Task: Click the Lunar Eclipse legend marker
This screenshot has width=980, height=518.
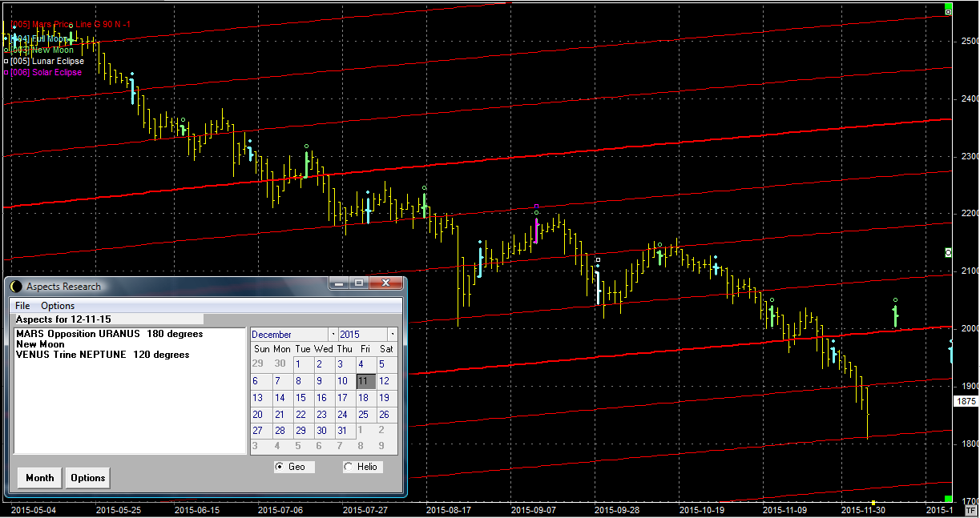Action: coord(6,62)
